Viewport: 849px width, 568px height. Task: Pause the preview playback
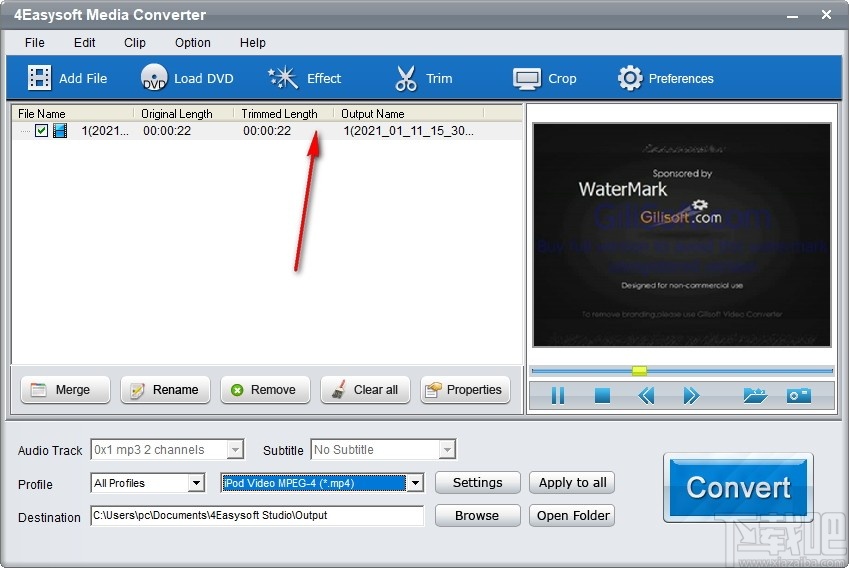coord(558,395)
